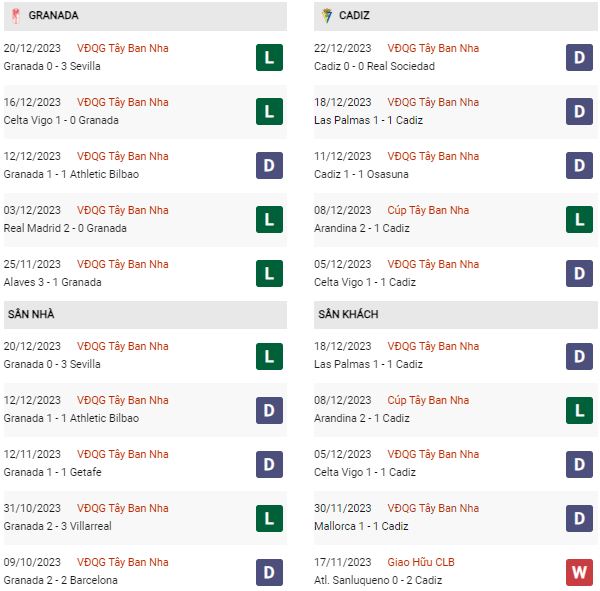
Task: Click the L badge for Granada 2-3 Villarreal
Action: 269,517
